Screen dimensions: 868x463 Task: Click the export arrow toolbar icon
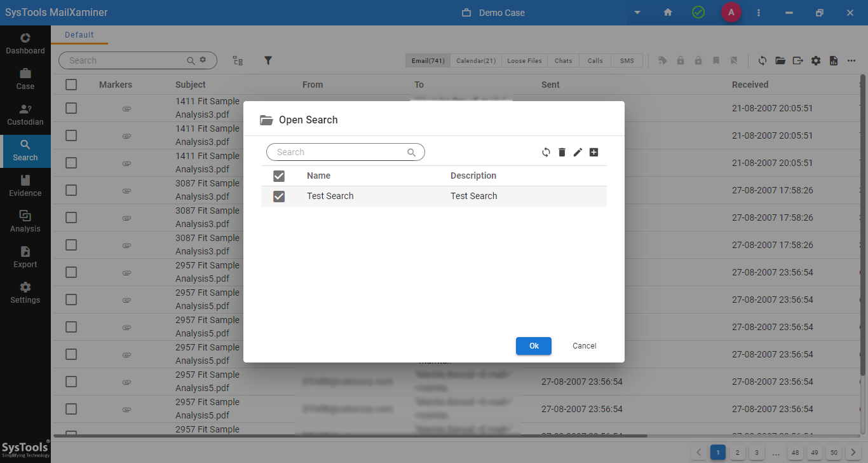(x=798, y=60)
